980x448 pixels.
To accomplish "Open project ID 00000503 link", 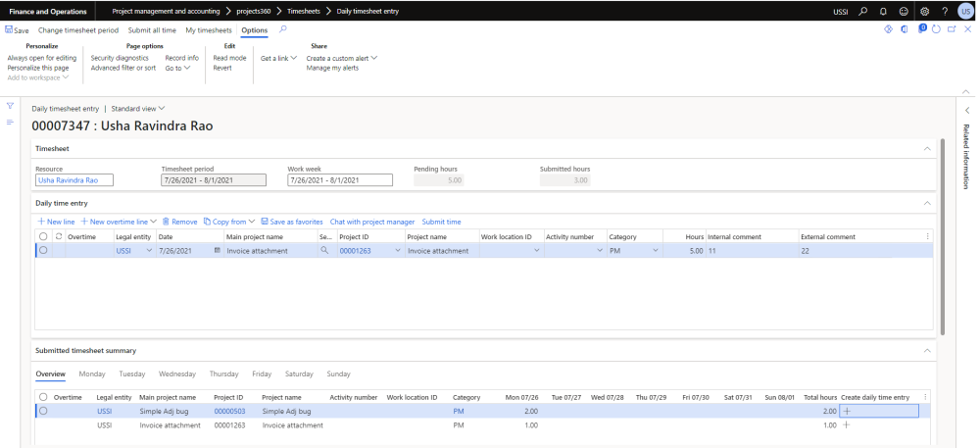I will pos(228,412).
